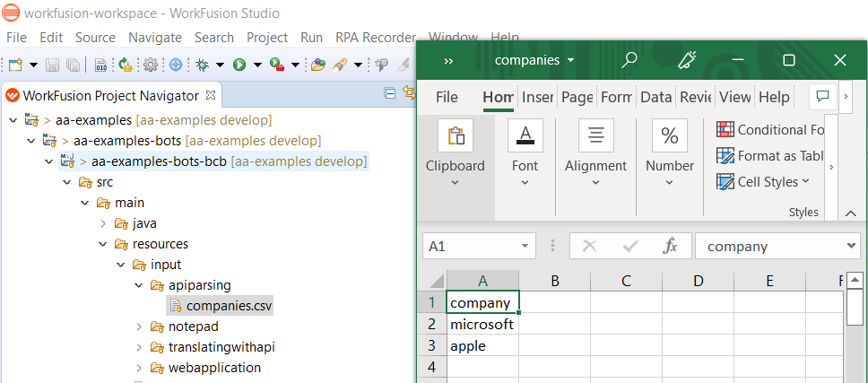868x383 pixels.
Task: Collapse the aa-examples-bots node
Action: 31,141
